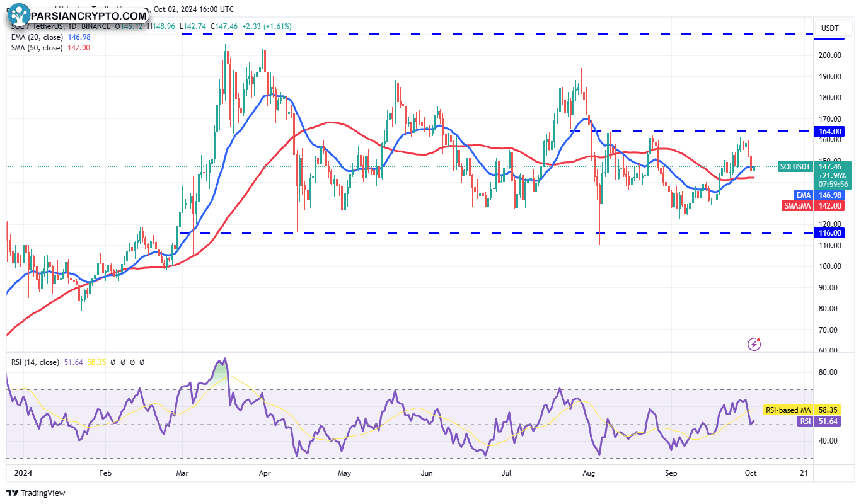Click the SMA legend value 142.00
Image resolution: width=861 pixels, height=504 pixels.
(x=78, y=48)
